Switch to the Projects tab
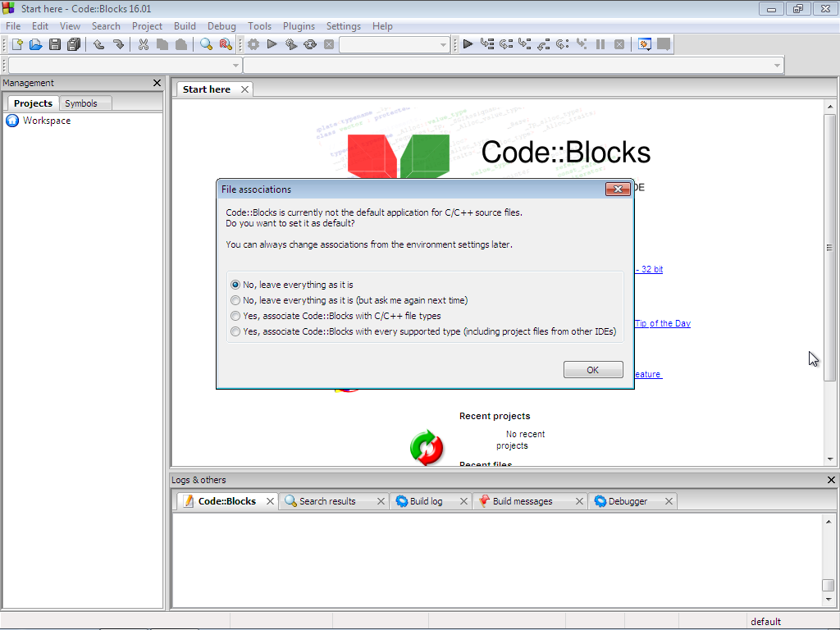 coord(33,103)
